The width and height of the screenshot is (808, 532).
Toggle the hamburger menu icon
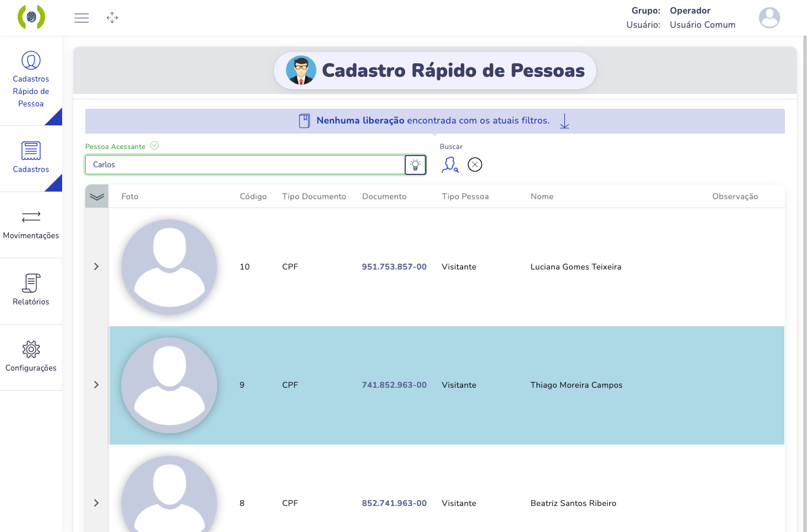[82, 18]
